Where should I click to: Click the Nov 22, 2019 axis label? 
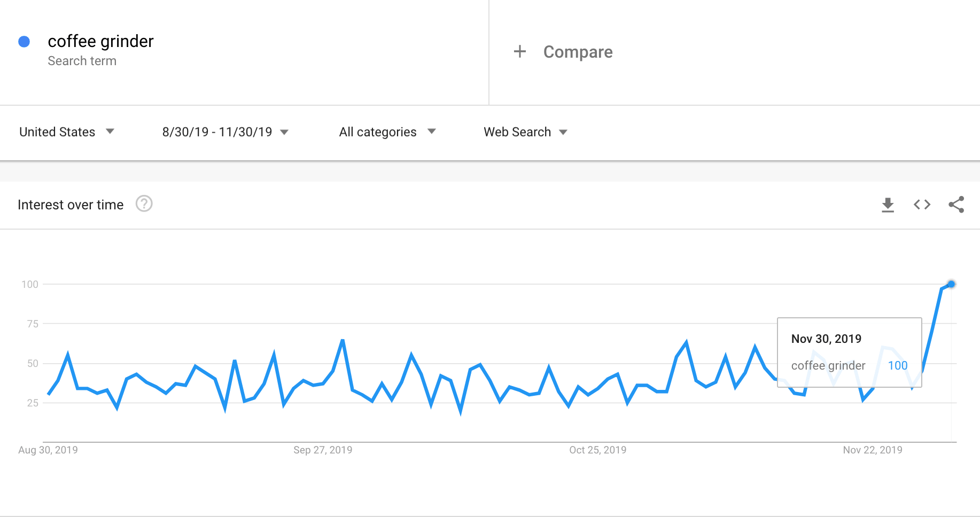[872, 450]
